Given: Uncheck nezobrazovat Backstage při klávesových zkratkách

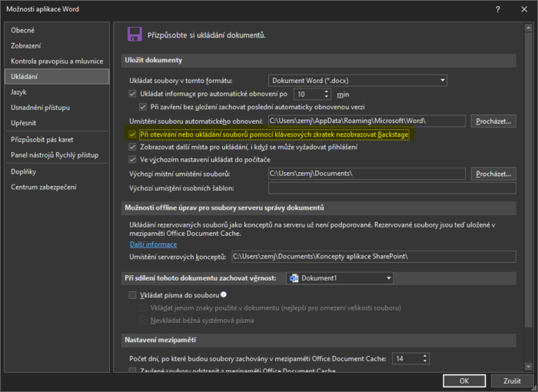Looking at the screenshot, I should (132, 135).
